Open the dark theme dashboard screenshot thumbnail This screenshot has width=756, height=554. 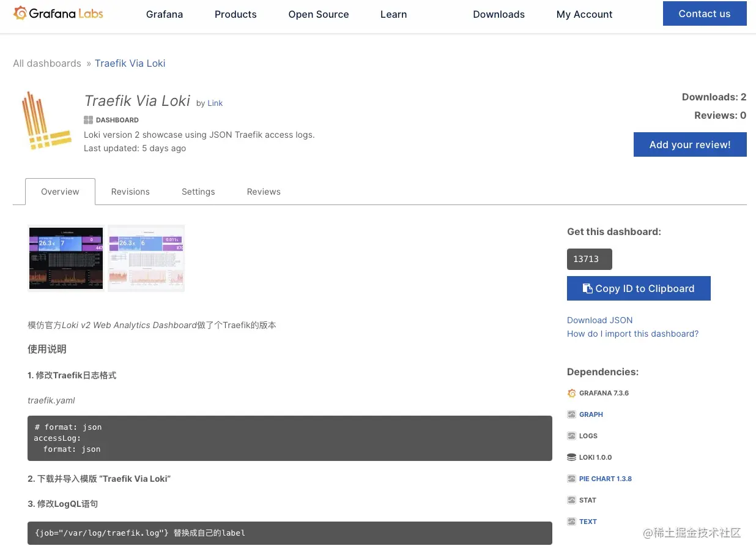coord(66,258)
